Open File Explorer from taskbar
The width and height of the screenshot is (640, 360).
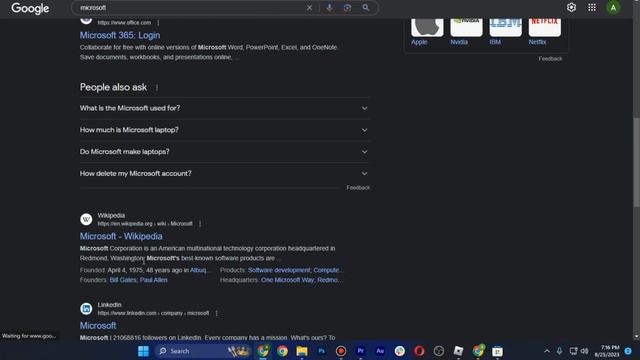click(x=302, y=351)
